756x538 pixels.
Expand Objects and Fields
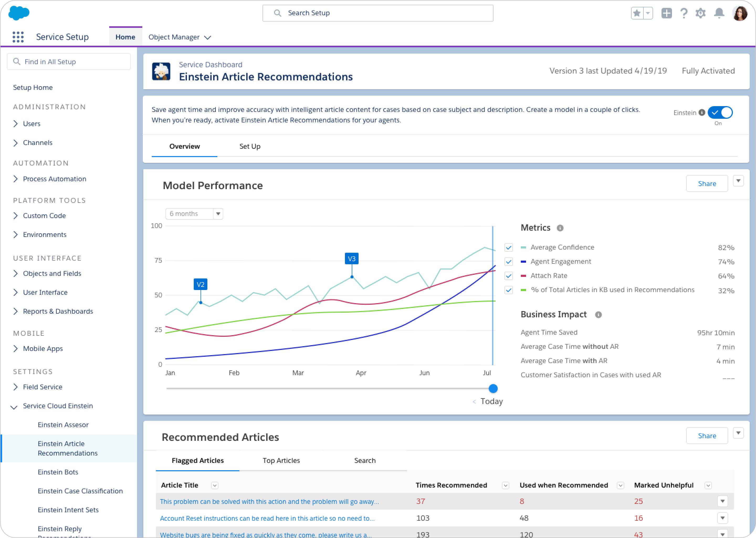point(15,274)
